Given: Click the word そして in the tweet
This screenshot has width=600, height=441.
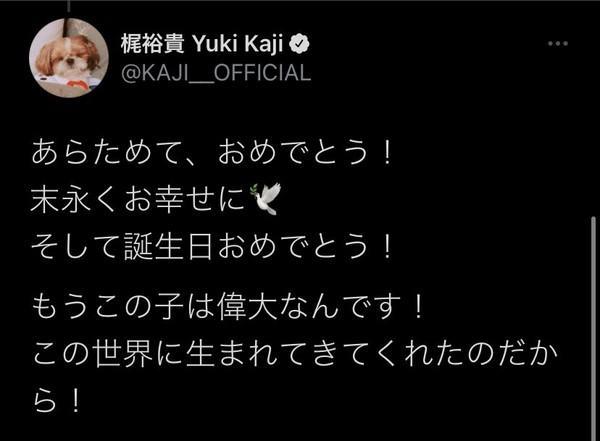Looking at the screenshot, I should pyautogui.click(x=75, y=242).
